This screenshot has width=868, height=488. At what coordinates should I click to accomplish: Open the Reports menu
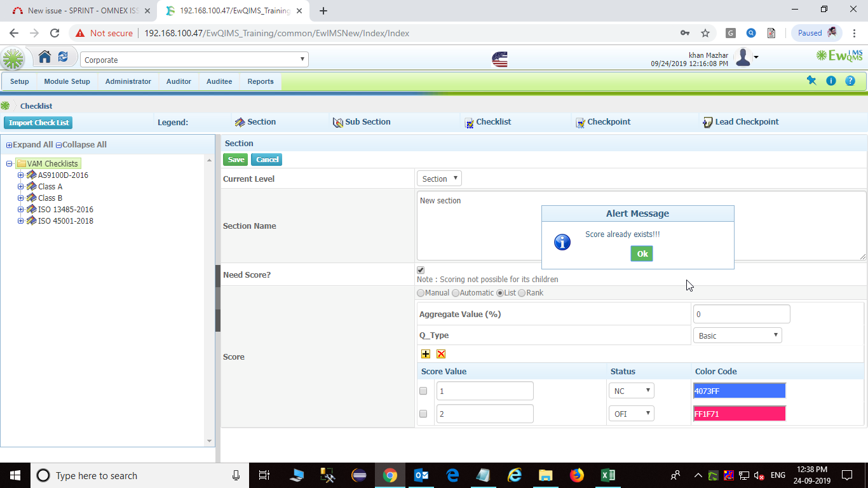pyautogui.click(x=261, y=81)
